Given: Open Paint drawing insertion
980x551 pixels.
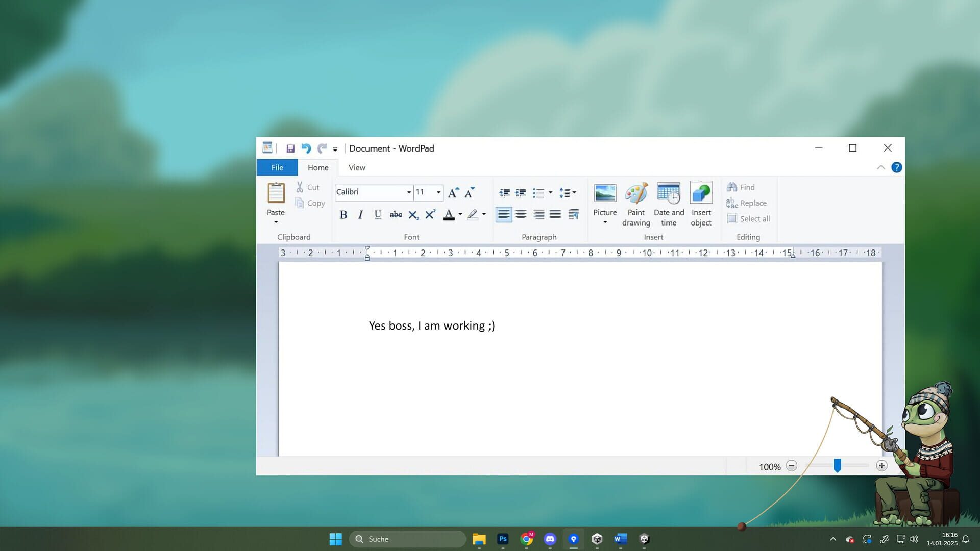Looking at the screenshot, I should coord(636,203).
